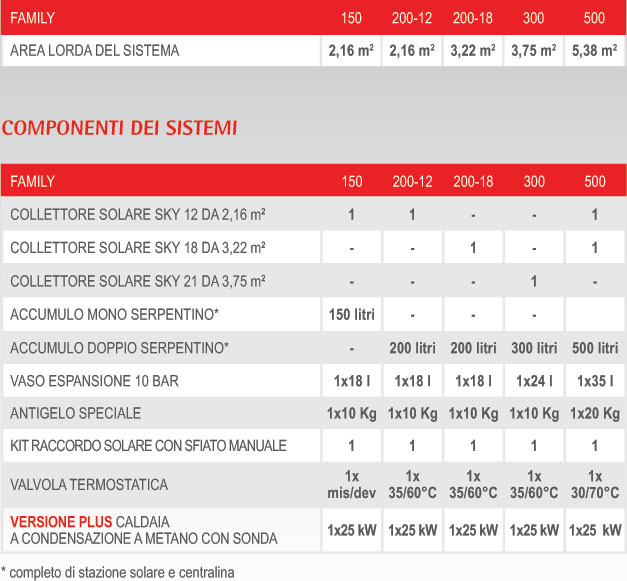Viewport: 627px width, 581px height.
Task: Click the '1x mis/dev' valve cell
Action: pos(352,485)
